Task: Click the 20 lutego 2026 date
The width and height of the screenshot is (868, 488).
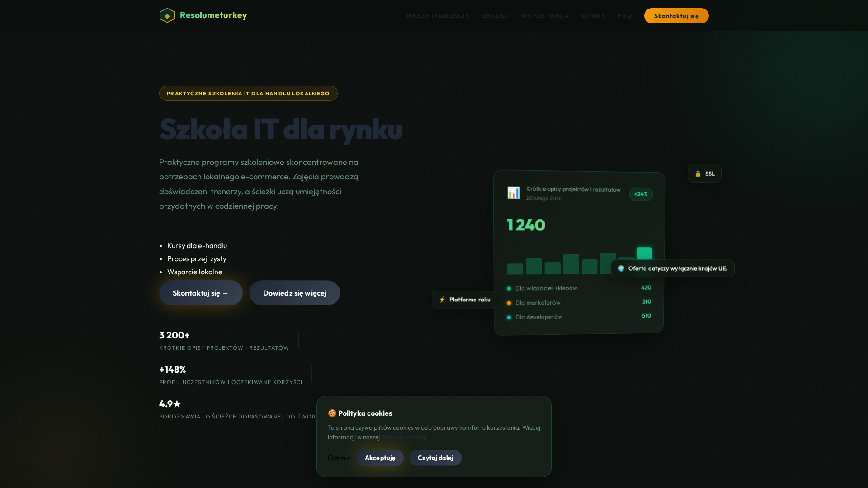Action: pyautogui.click(x=544, y=198)
